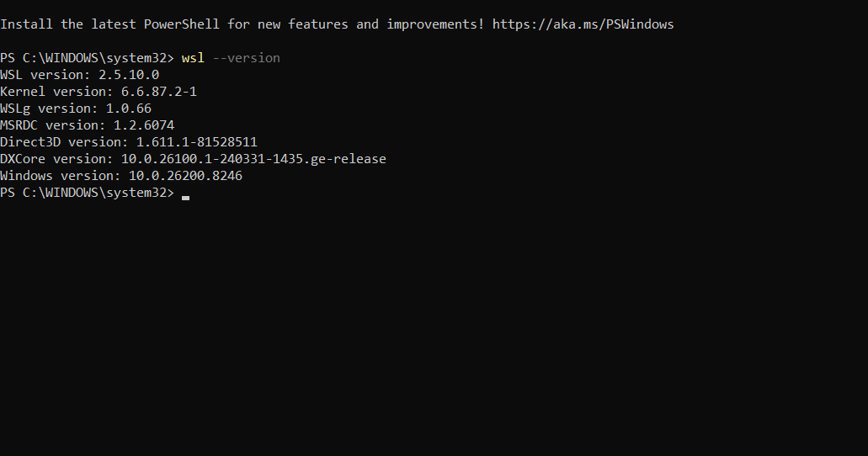The height and width of the screenshot is (456, 868).
Task: Click the WSLg version value 1.0.66
Action: pyautogui.click(x=129, y=109)
